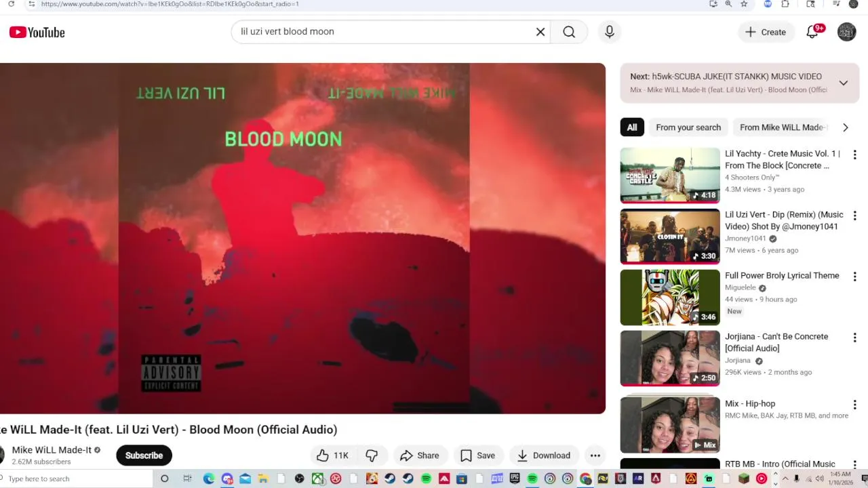Image resolution: width=868 pixels, height=488 pixels.
Task: Open Mike WiLL Made-It channel name
Action: pos(52,450)
